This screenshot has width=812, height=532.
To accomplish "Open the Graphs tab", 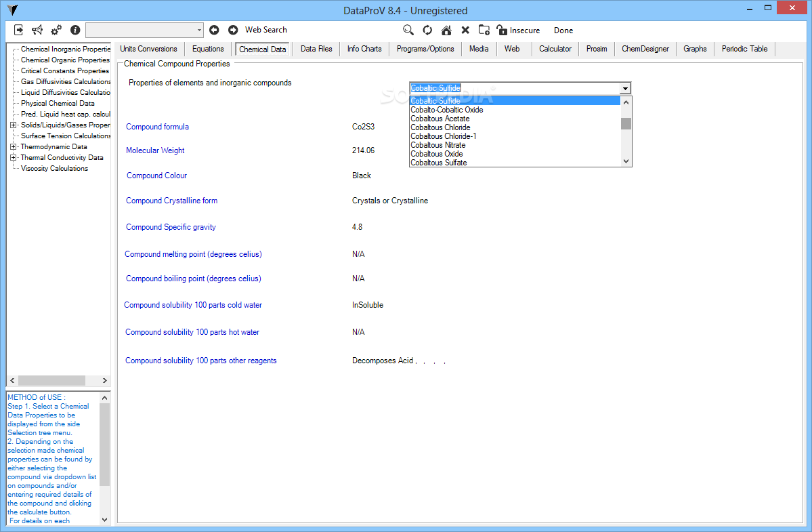I will pos(695,49).
